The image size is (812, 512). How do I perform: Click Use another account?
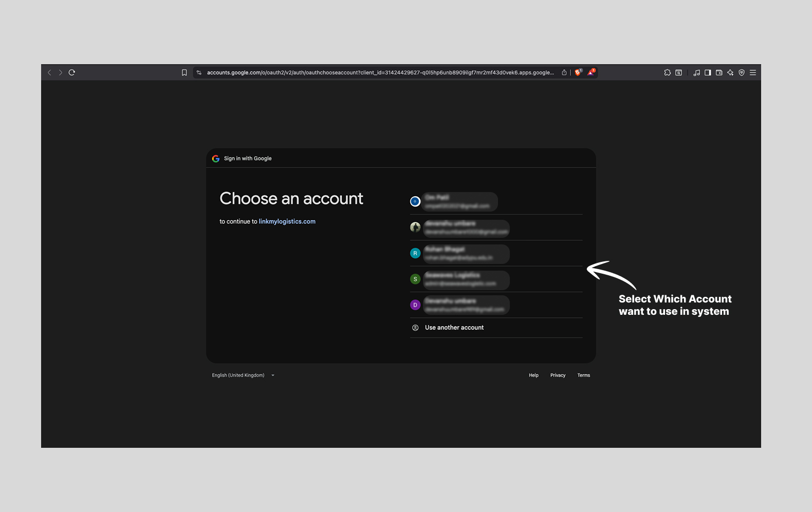(x=454, y=328)
